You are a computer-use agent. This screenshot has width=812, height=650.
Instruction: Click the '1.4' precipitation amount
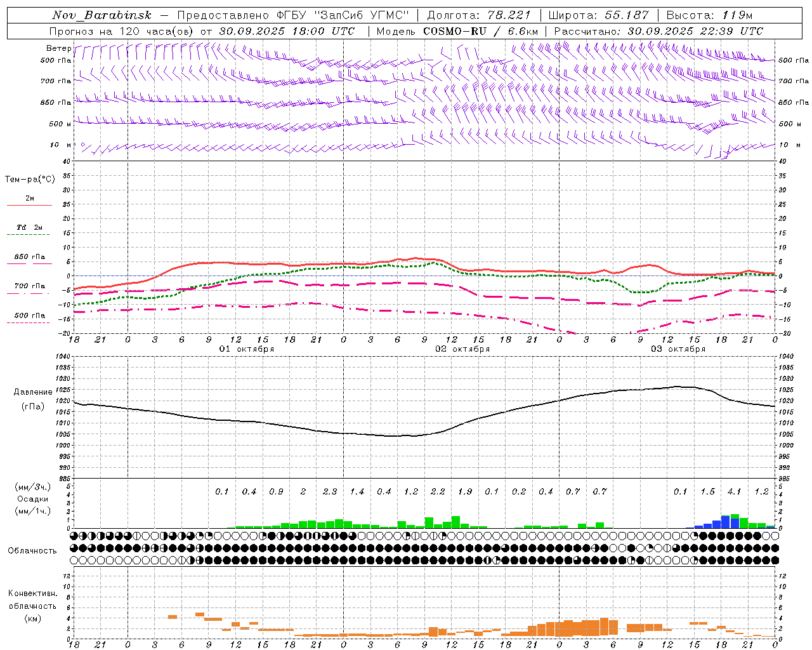(357, 491)
